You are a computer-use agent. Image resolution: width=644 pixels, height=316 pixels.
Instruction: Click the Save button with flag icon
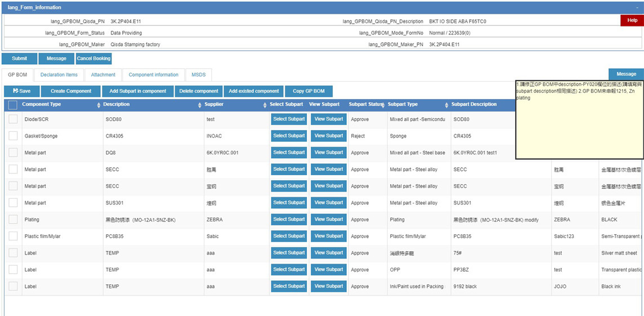pyautogui.click(x=22, y=91)
